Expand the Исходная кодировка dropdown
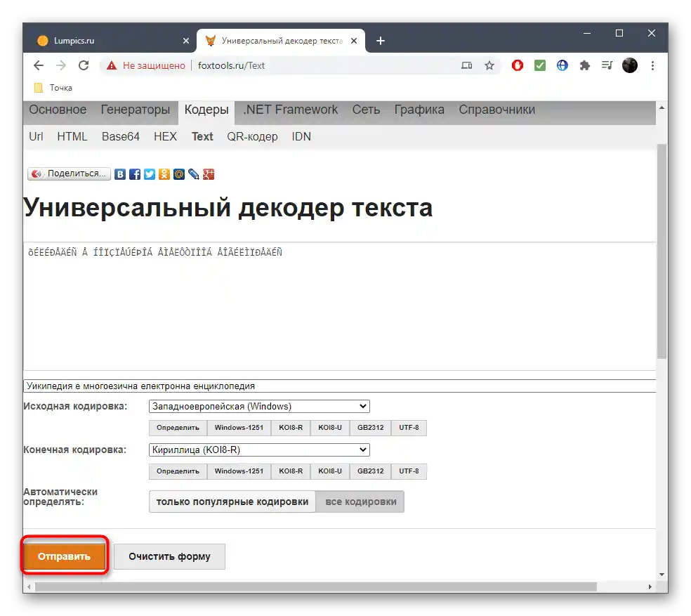The height and width of the screenshot is (616, 691). (259, 407)
